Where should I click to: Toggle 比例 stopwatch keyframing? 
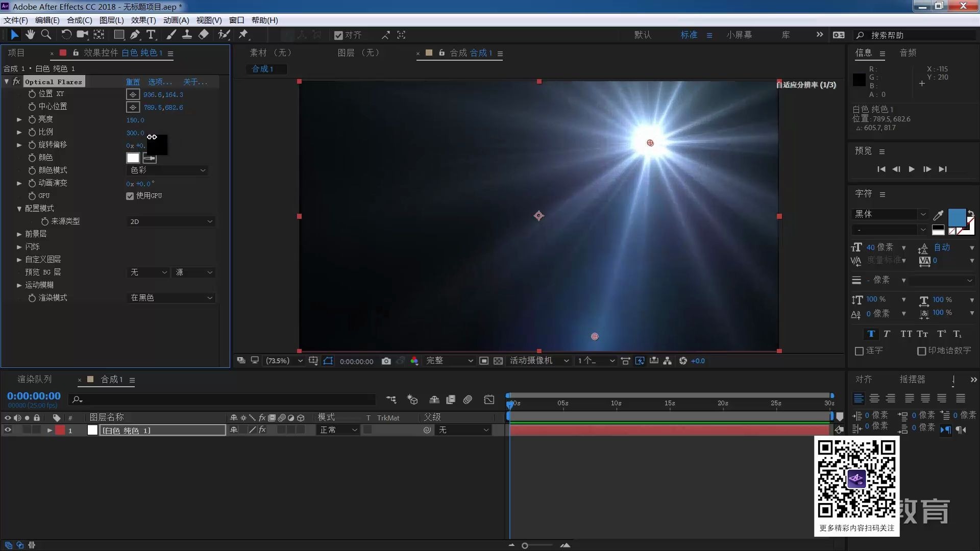click(x=32, y=132)
